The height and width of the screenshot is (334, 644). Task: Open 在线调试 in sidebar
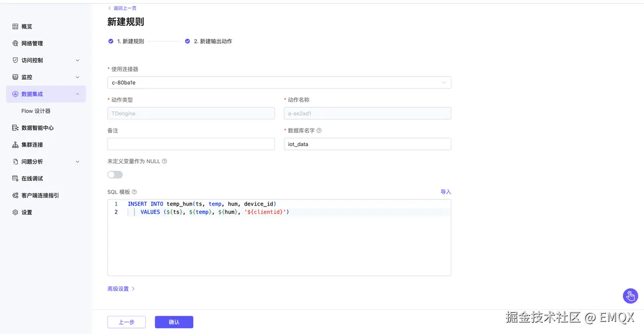point(32,179)
